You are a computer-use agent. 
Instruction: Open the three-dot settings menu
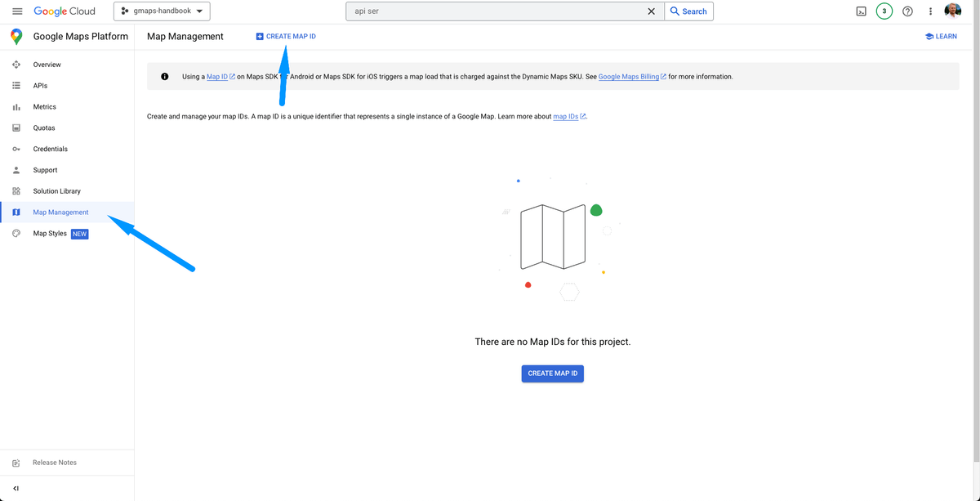[930, 11]
